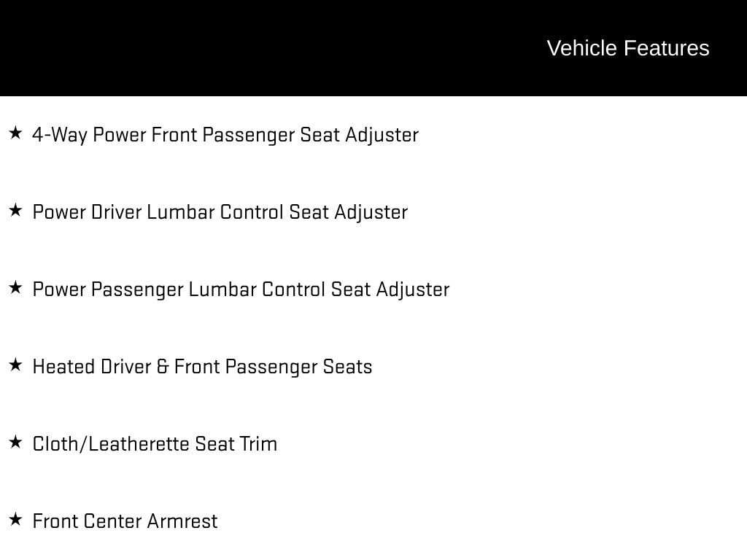
Task: Select Front Center Armrest text
Action: click(125, 521)
